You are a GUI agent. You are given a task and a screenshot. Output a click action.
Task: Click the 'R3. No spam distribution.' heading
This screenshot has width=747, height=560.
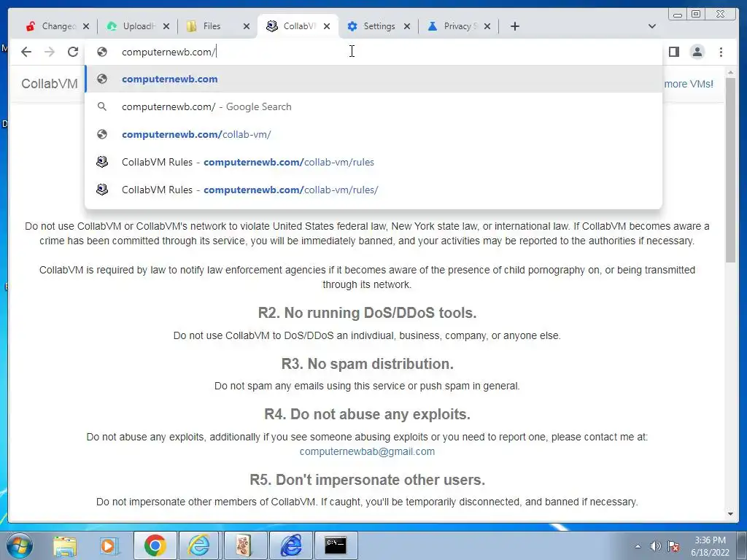point(367,364)
